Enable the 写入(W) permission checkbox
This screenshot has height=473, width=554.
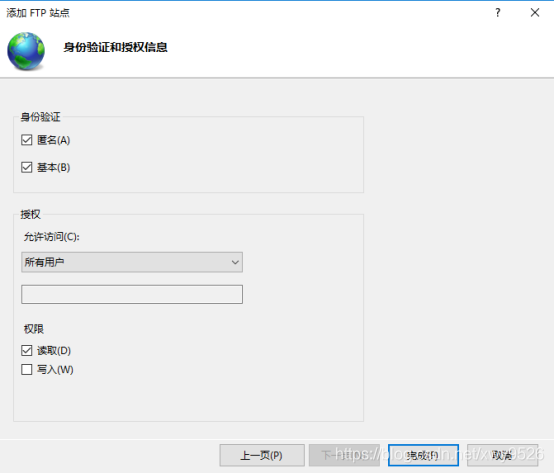point(26,369)
